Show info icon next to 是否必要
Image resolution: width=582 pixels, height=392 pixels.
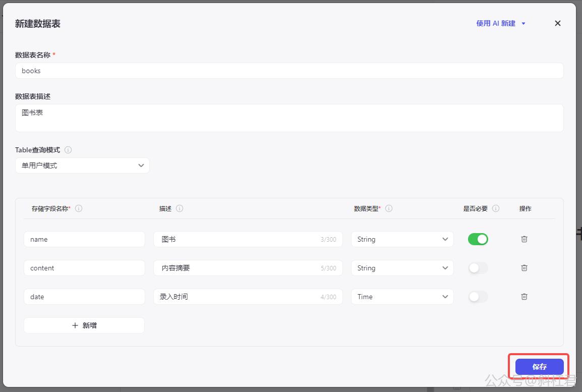coord(496,208)
